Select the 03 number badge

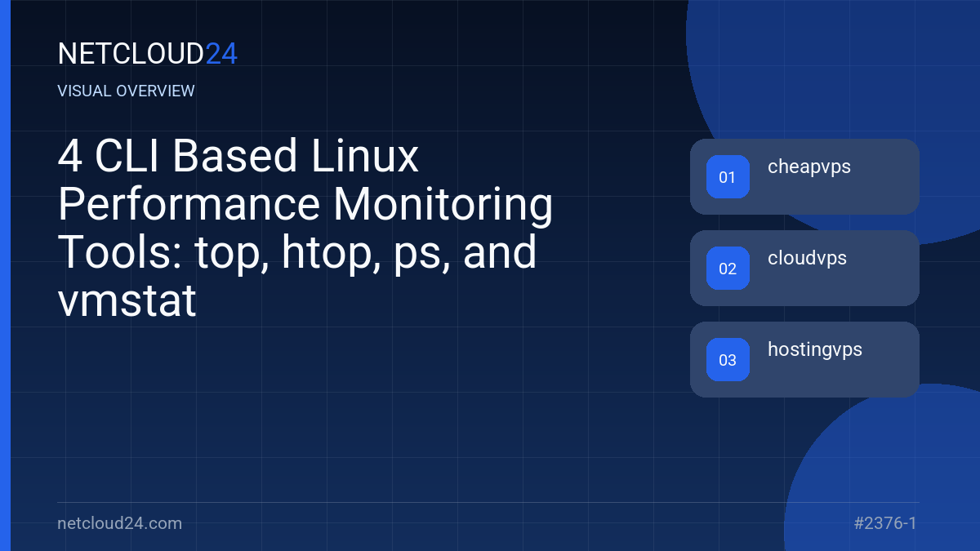point(728,360)
